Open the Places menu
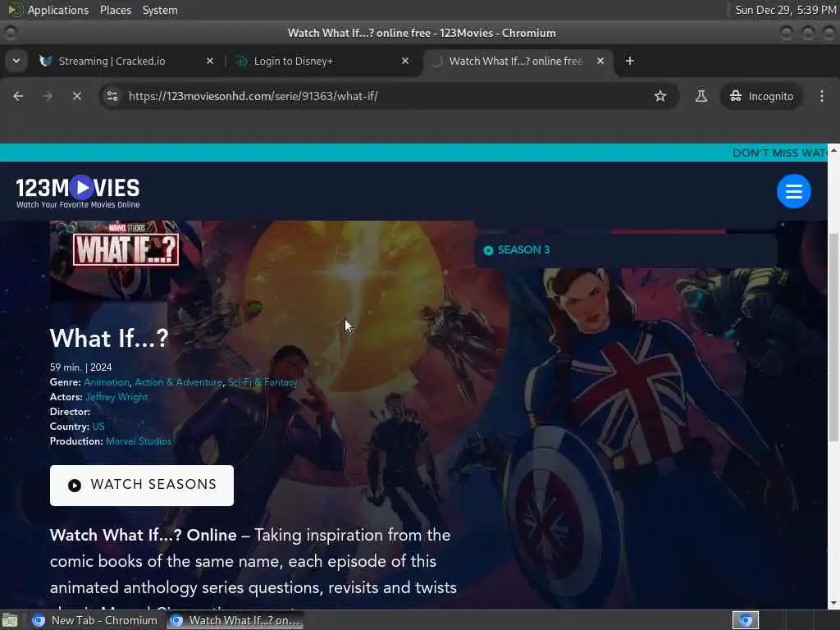This screenshot has width=840, height=630. click(x=116, y=10)
